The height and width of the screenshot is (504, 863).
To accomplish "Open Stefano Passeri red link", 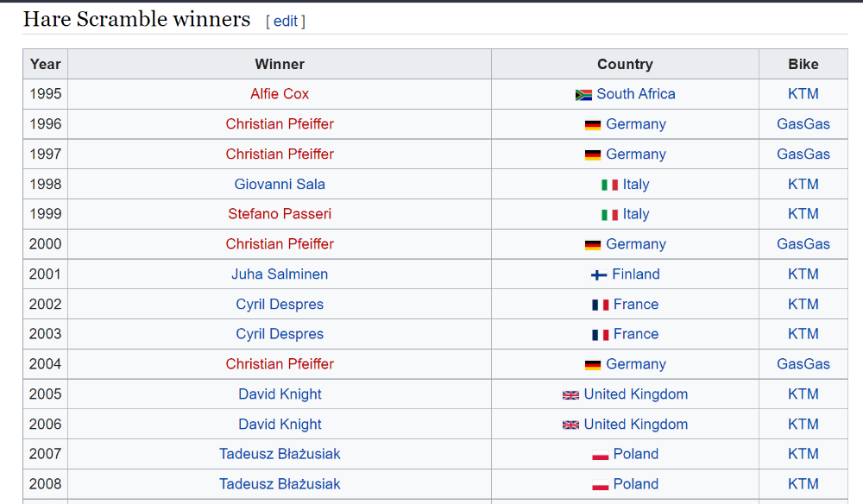I will [280, 214].
